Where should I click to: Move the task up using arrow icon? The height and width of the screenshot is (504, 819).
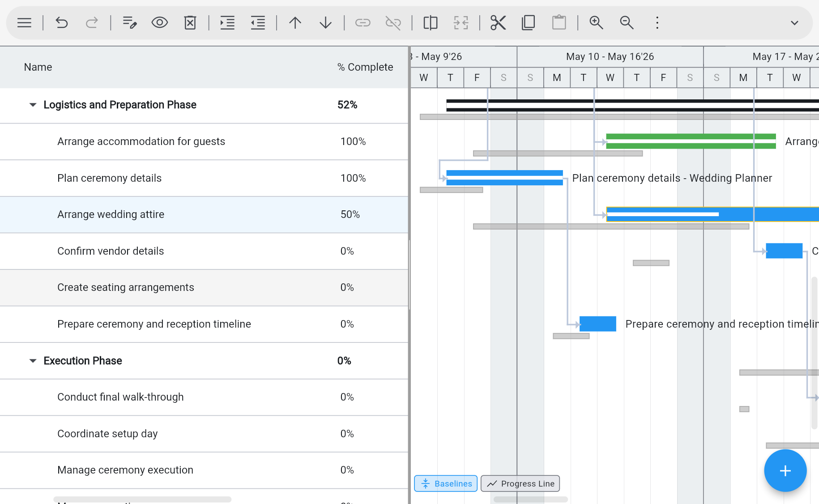295,22
